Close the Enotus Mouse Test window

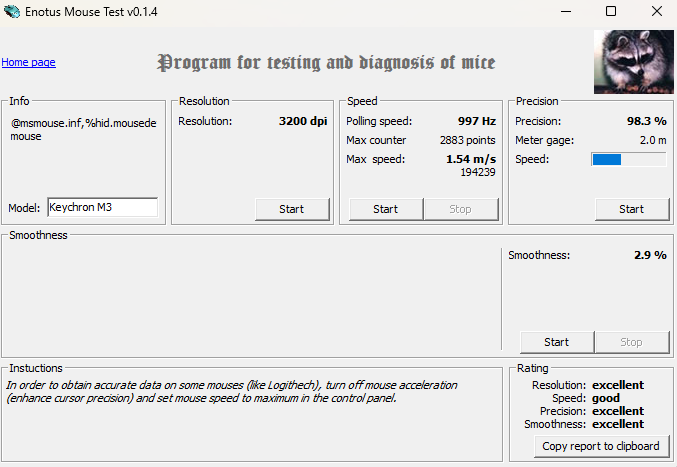pyautogui.click(x=657, y=12)
